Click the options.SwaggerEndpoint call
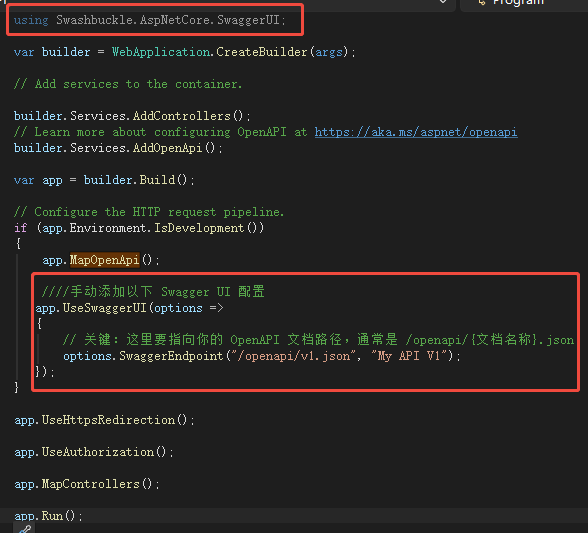 262,356
